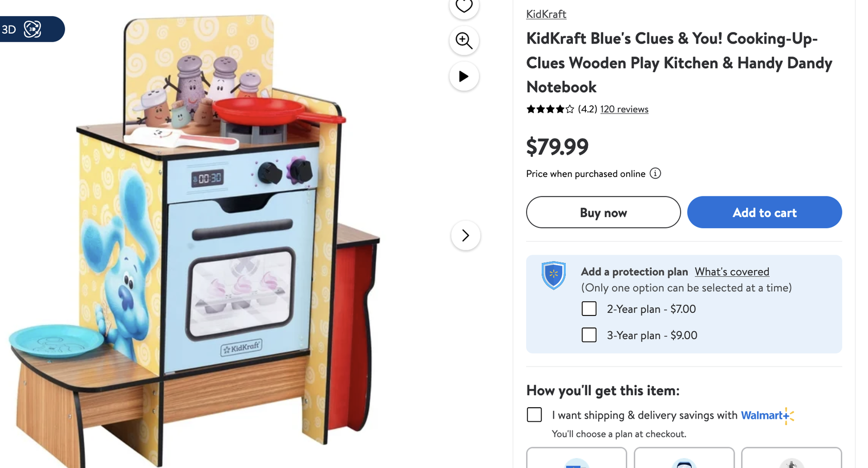The image size is (868, 468).
Task: Play the product video
Action: click(x=464, y=76)
